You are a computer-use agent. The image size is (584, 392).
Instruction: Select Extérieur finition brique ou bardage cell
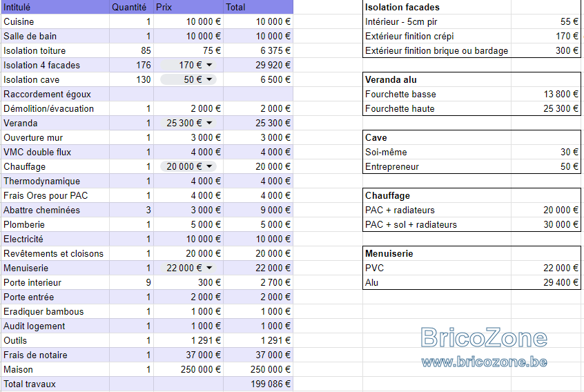[436, 50]
